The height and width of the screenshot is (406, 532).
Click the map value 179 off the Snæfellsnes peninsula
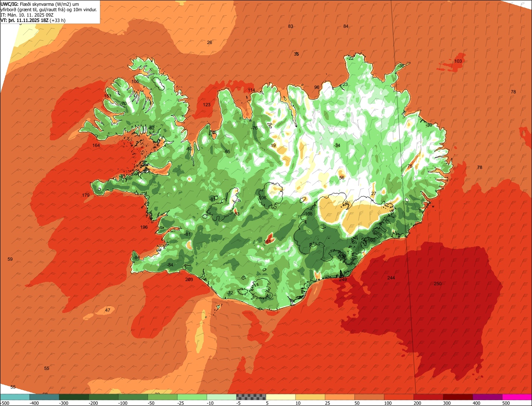click(86, 195)
